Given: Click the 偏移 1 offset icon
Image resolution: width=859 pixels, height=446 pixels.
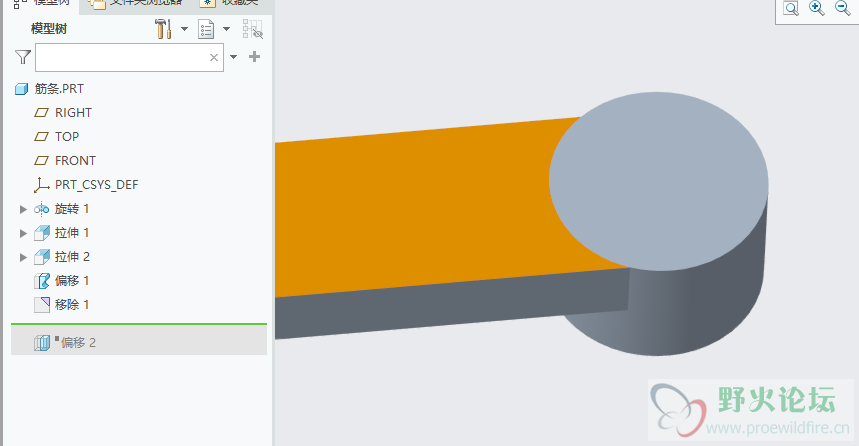Looking at the screenshot, I should click(x=42, y=281).
